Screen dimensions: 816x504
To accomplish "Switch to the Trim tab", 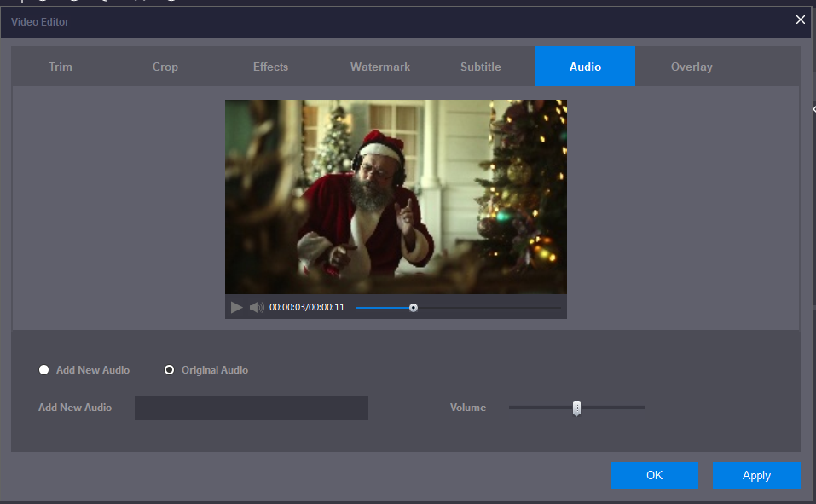I will pyautogui.click(x=61, y=67).
